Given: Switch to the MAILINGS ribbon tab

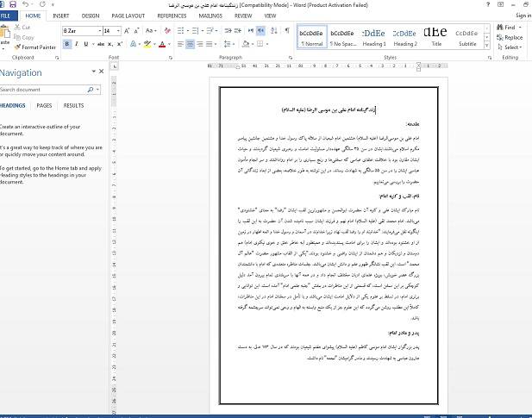Looking at the screenshot, I should (210, 16).
